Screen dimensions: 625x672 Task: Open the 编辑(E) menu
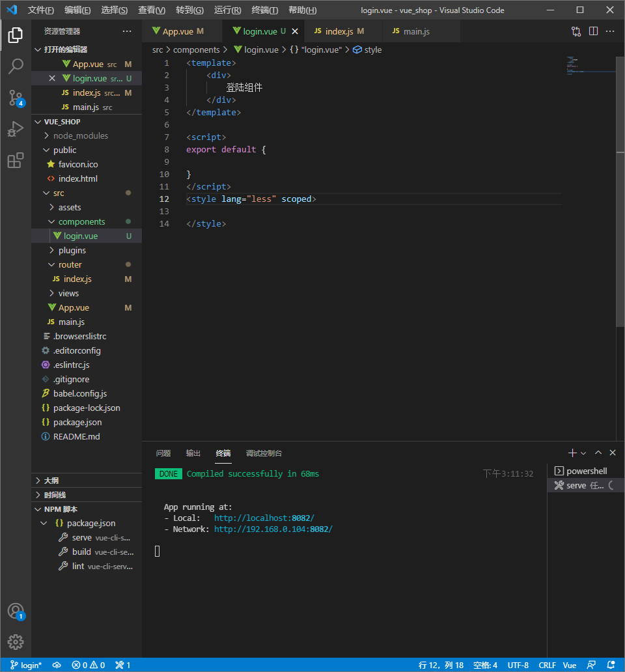[77, 10]
